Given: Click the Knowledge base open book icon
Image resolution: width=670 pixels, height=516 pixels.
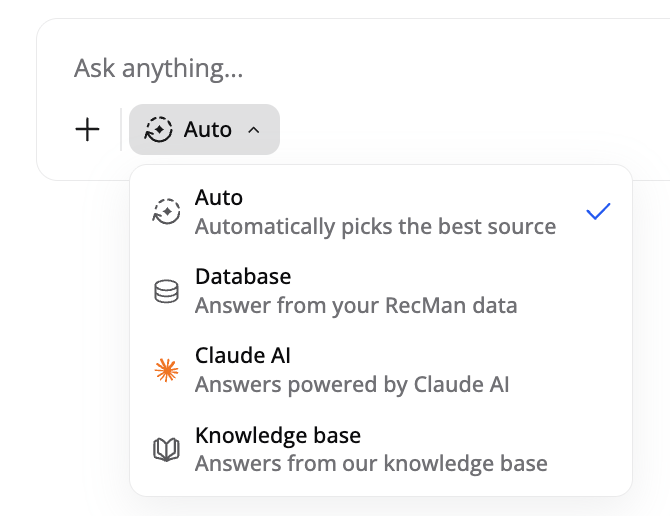Looking at the screenshot, I should click(166, 449).
